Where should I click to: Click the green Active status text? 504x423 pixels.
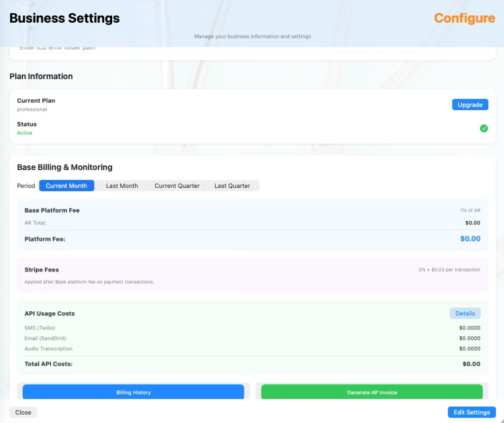25,133
